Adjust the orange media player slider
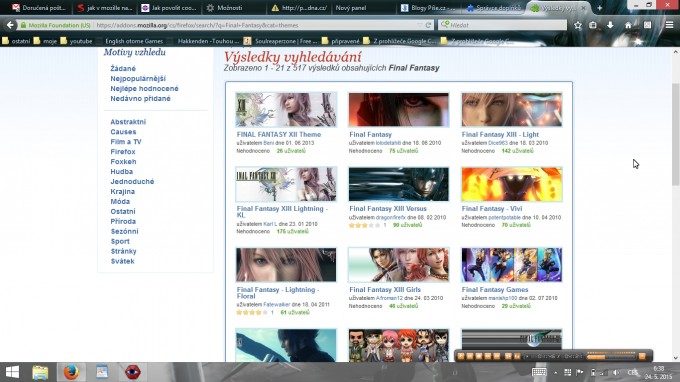 pos(611,357)
